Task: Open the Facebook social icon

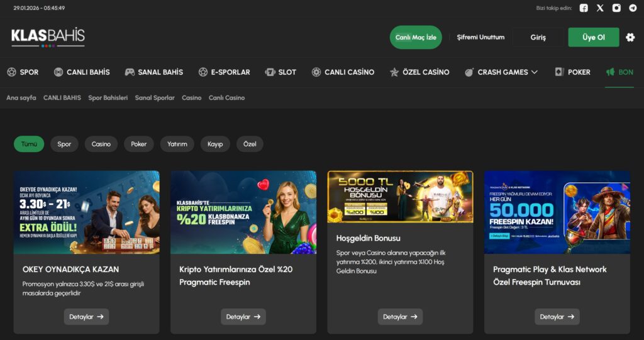Action: click(584, 8)
